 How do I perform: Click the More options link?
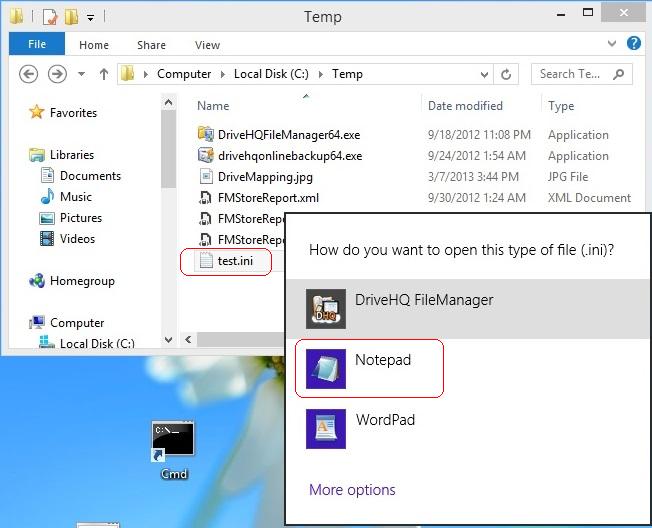click(352, 490)
